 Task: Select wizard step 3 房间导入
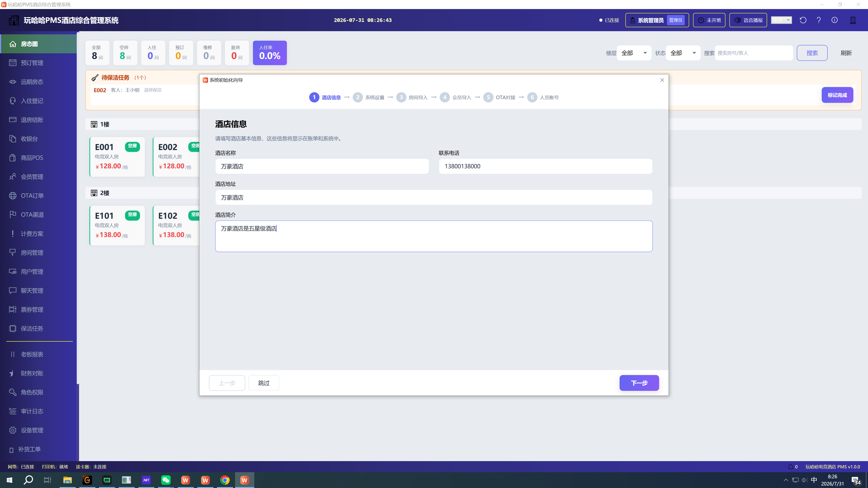tap(412, 97)
